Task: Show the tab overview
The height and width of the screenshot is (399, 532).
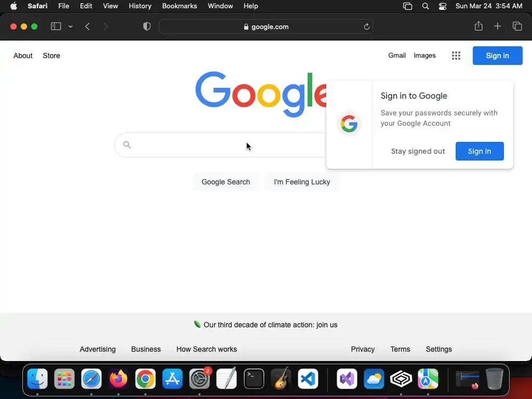Action: [x=517, y=26]
